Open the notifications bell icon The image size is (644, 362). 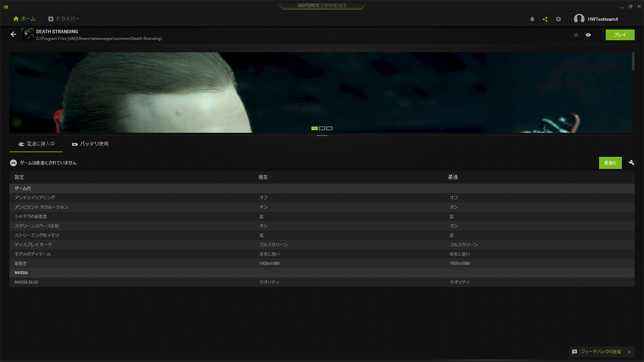[532, 19]
